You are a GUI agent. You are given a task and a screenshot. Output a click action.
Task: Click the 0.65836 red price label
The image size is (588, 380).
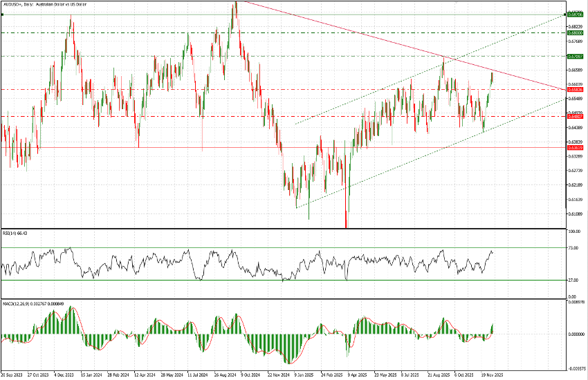coord(575,89)
